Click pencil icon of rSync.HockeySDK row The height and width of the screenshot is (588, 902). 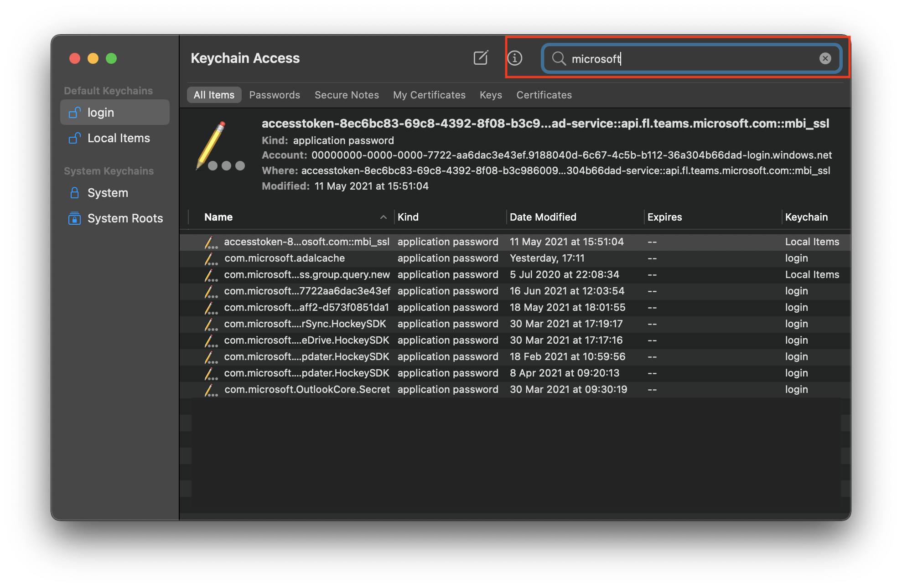(211, 324)
